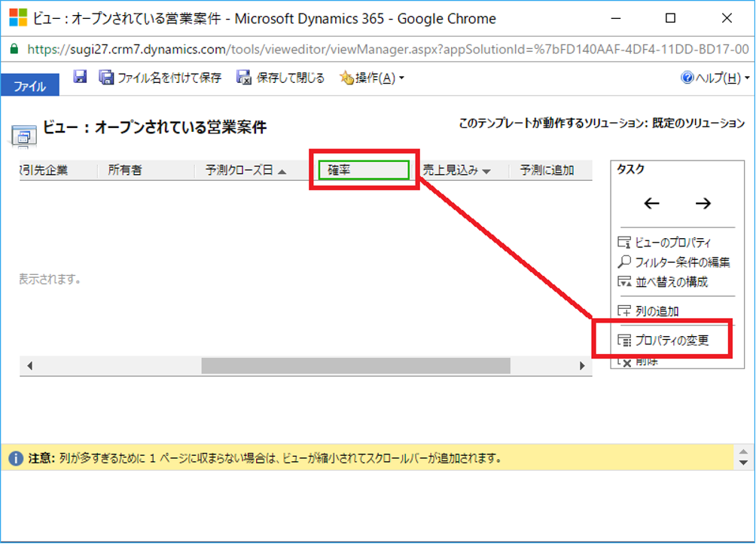Click the info icon in notice bar
Image resolution: width=756 pixels, height=544 pixels.
click(x=15, y=458)
